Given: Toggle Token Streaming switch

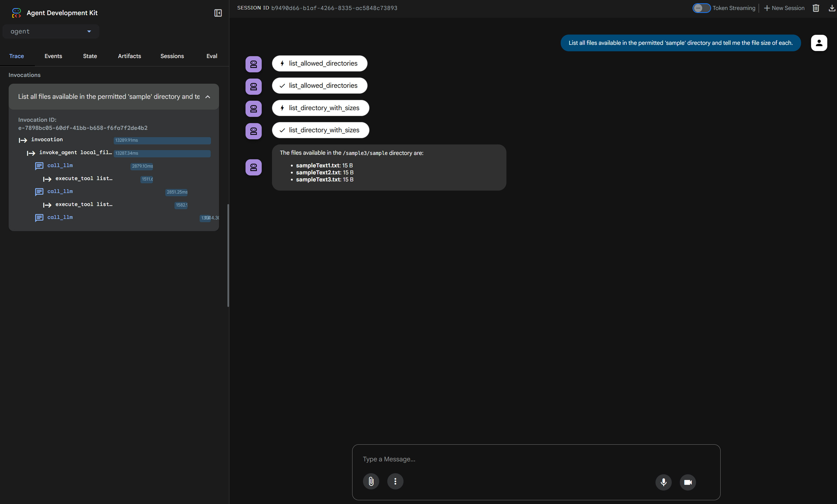Looking at the screenshot, I should tap(701, 8).
